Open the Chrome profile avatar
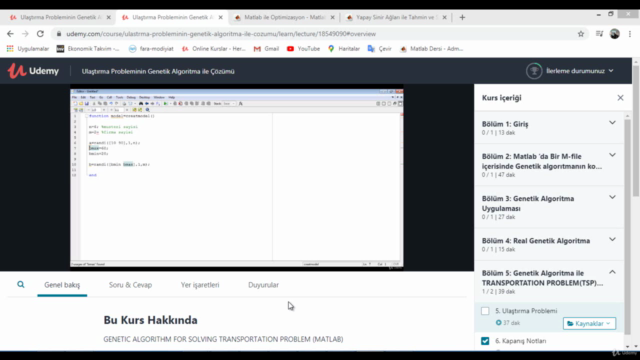The width and height of the screenshot is (640, 360). point(615,34)
